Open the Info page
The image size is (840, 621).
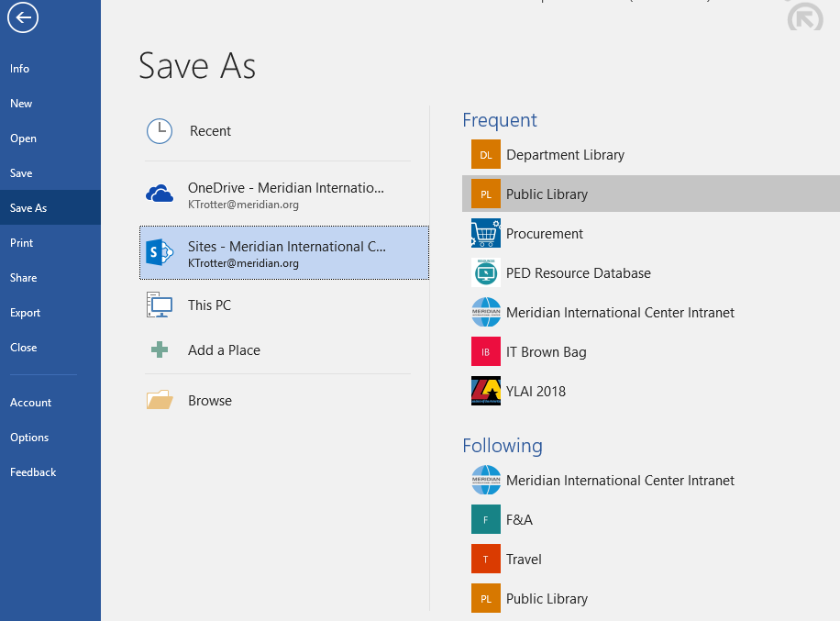[x=19, y=69]
